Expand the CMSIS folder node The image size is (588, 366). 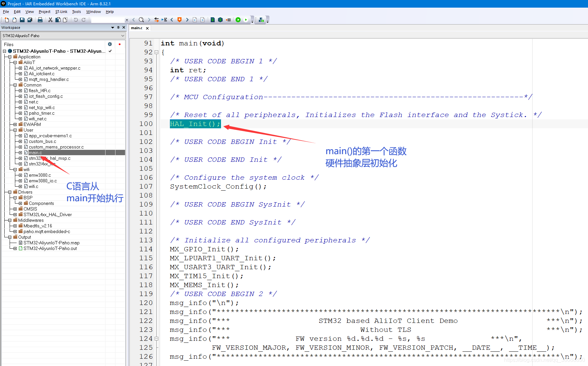coord(15,209)
